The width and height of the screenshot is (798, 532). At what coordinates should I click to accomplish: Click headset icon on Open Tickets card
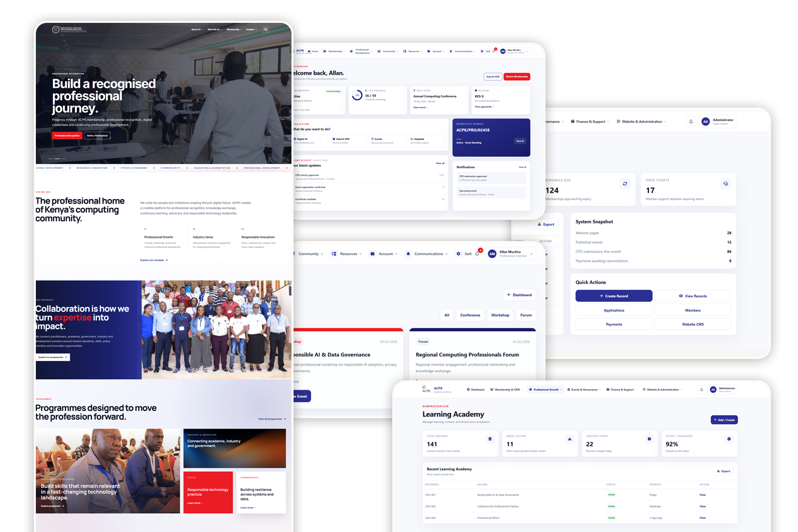click(x=726, y=183)
